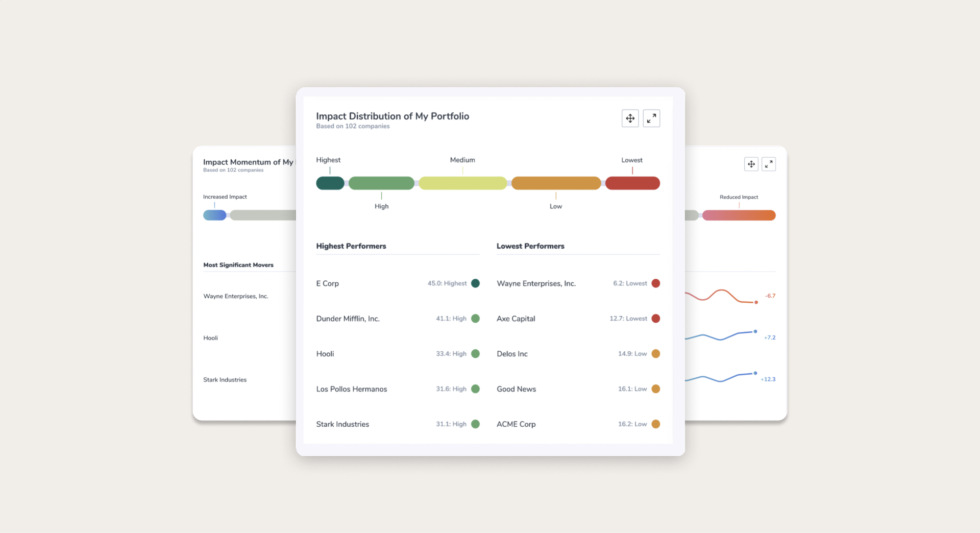Click the 31.1: High score value
980x533 pixels.
click(x=451, y=424)
